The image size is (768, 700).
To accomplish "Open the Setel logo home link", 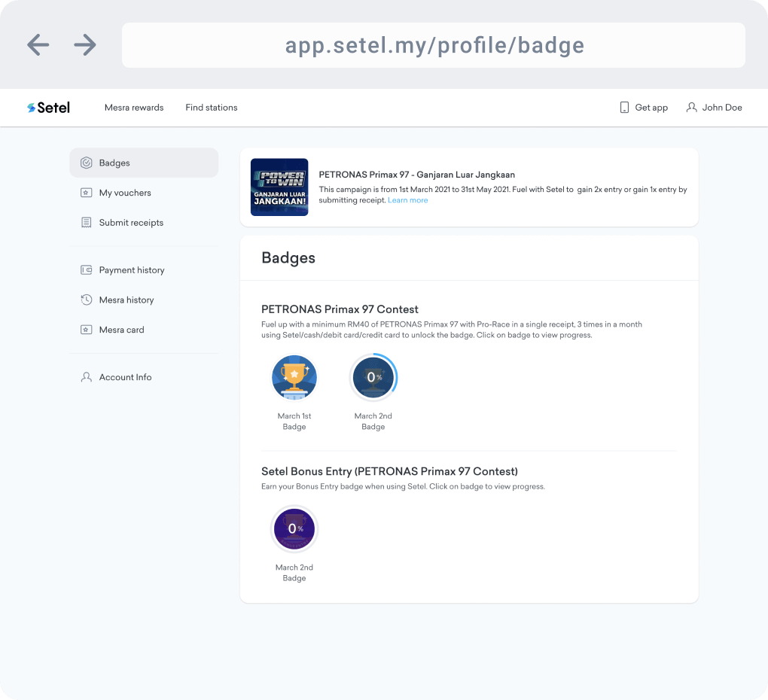I will 48,108.
